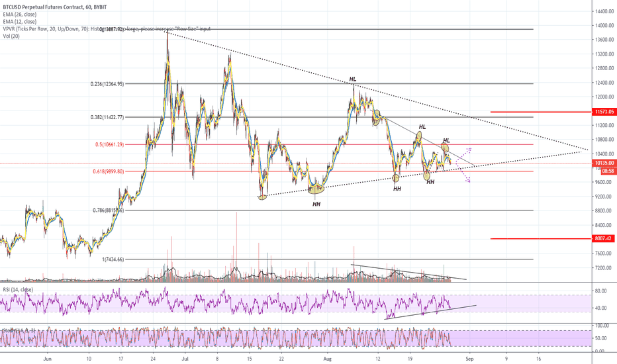Image resolution: width=617 pixels, height=364 pixels.
Task: Select the HH label below the late-July low
Action: (x=316, y=205)
